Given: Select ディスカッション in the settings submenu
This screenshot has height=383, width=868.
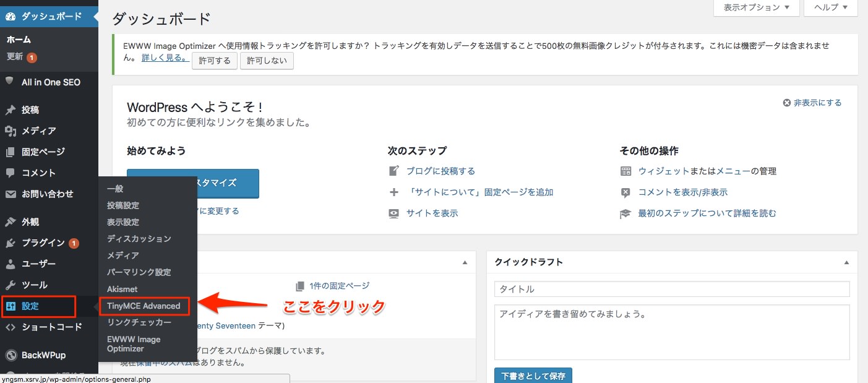Looking at the screenshot, I should [139, 239].
